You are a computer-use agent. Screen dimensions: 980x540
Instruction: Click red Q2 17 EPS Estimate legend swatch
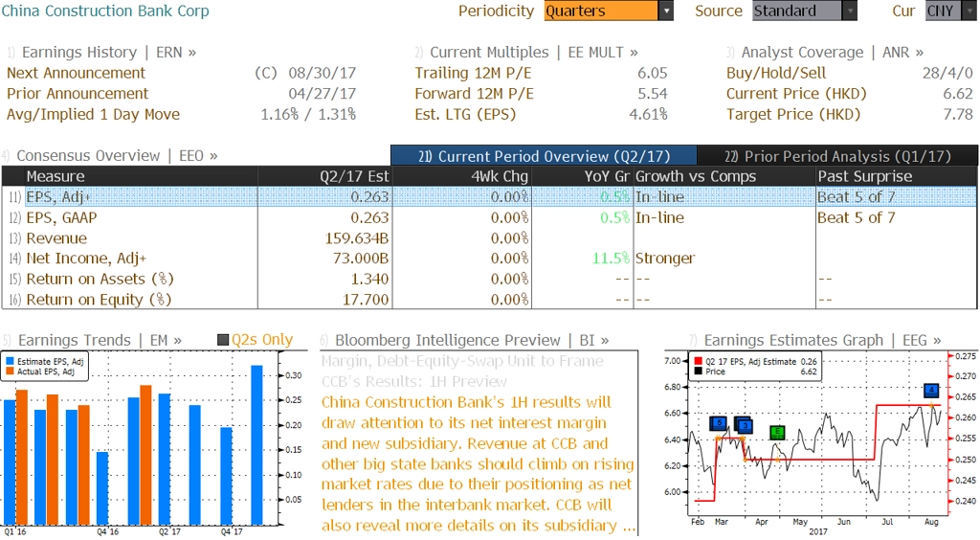698,361
